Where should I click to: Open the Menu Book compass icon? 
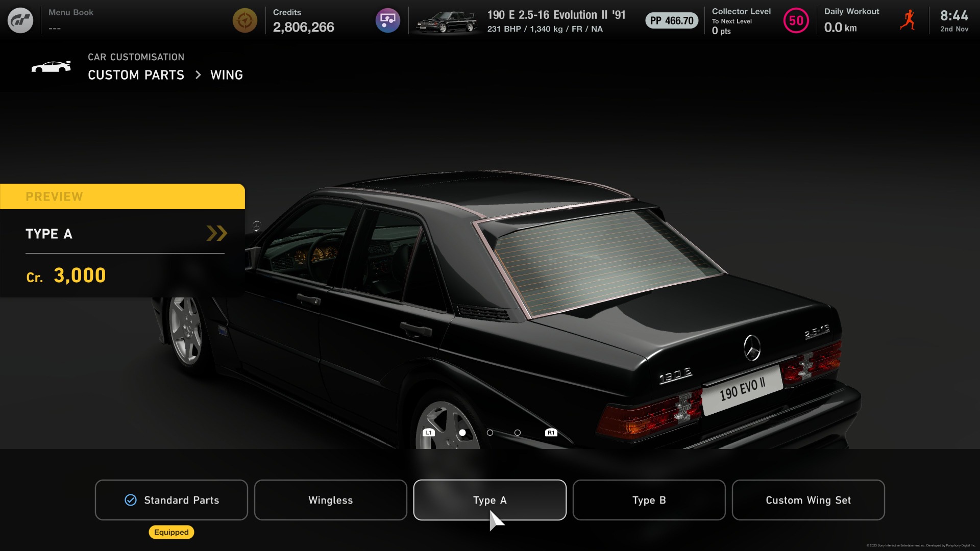point(245,20)
